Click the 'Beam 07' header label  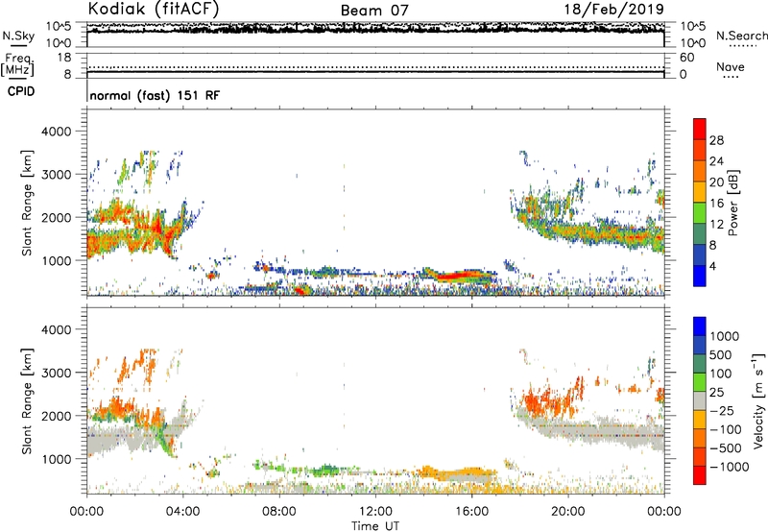point(374,11)
